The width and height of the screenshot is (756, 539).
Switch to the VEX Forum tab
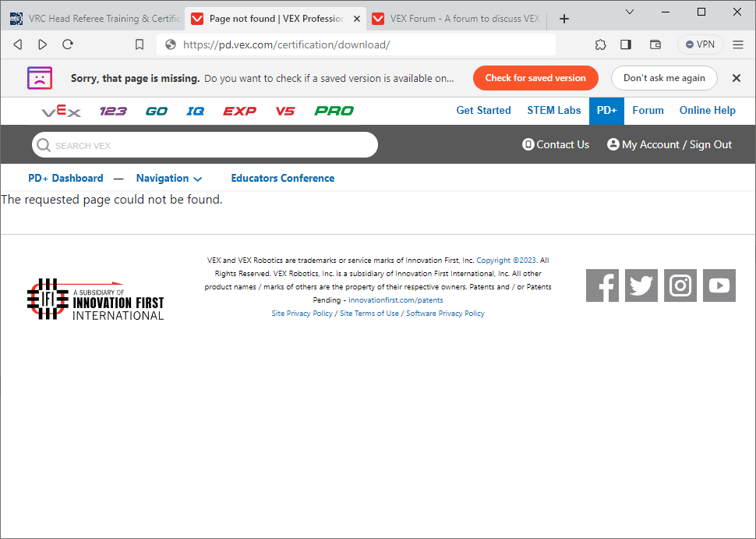(x=456, y=19)
